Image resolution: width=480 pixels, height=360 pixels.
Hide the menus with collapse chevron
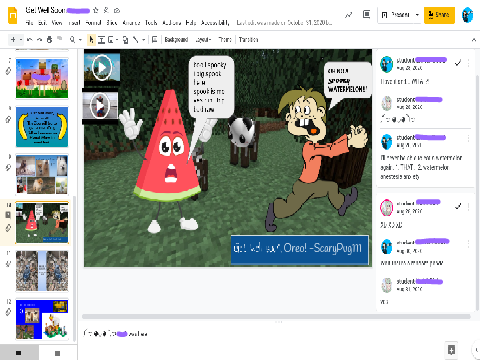pyautogui.click(x=474, y=40)
